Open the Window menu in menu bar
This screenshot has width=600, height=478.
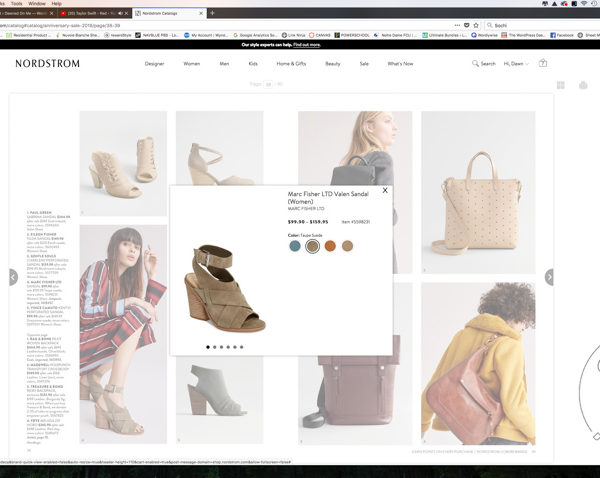tap(37, 3)
